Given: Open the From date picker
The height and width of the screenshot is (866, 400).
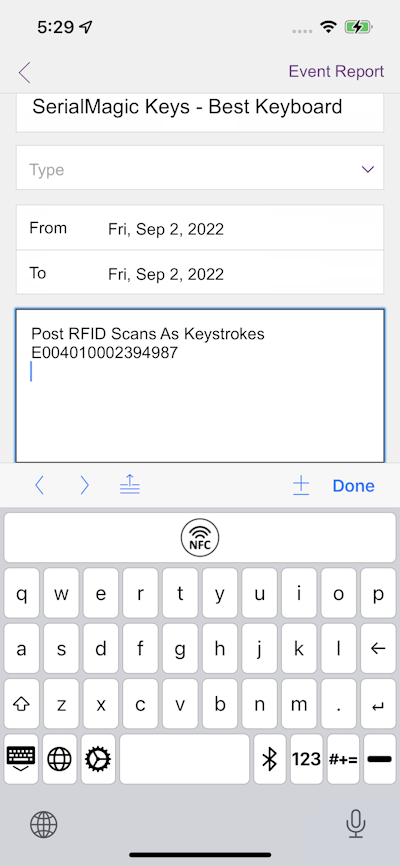Looking at the screenshot, I should click(x=200, y=228).
